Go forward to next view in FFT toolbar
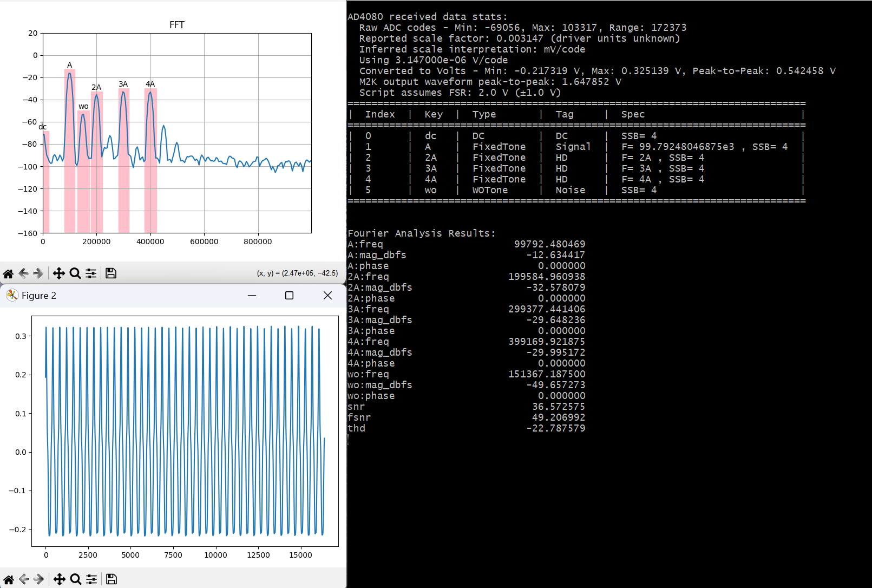This screenshot has width=872, height=588. coord(38,273)
